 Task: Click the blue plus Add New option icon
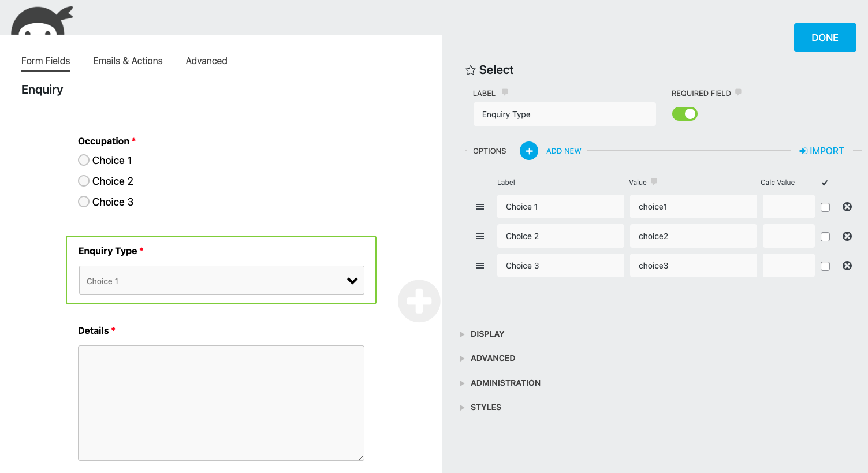(528, 151)
